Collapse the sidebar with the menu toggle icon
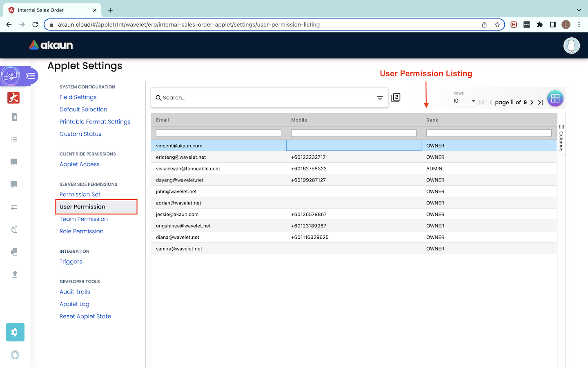 click(30, 76)
